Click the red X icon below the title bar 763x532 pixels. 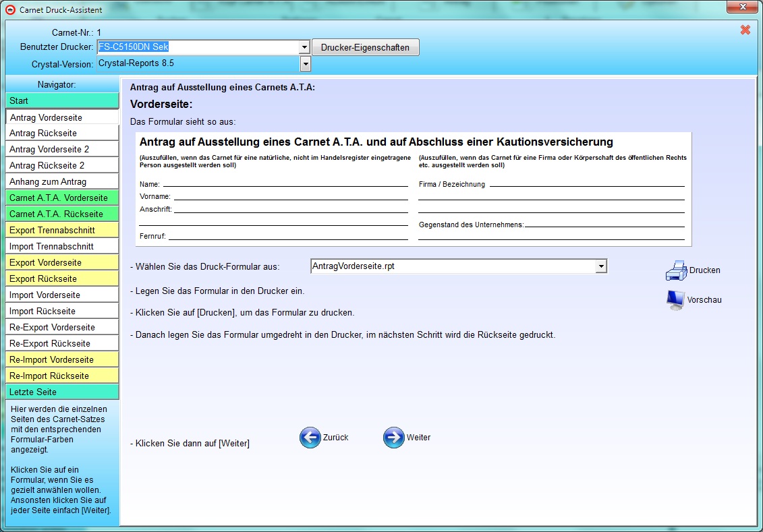click(745, 30)
